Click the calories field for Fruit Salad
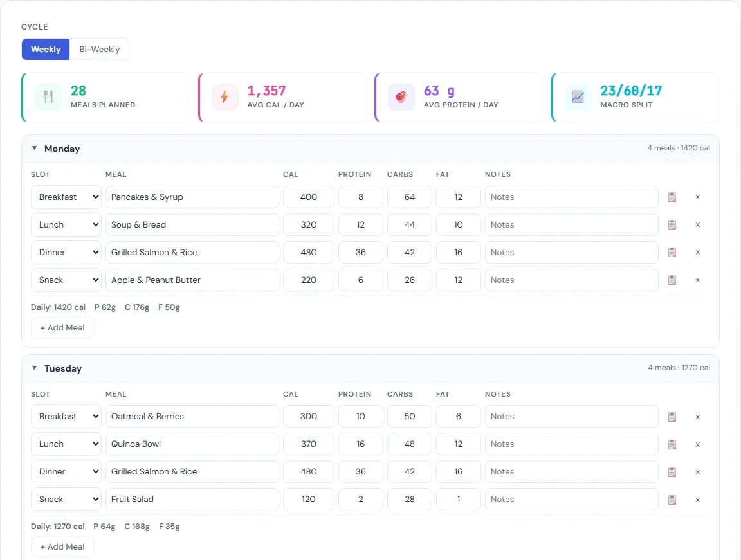The width and height of the screenshot is (741, 560). [x=308, y=500]
